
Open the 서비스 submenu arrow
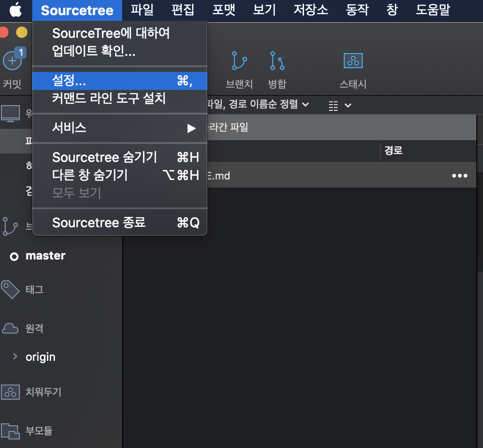point(191,128)
